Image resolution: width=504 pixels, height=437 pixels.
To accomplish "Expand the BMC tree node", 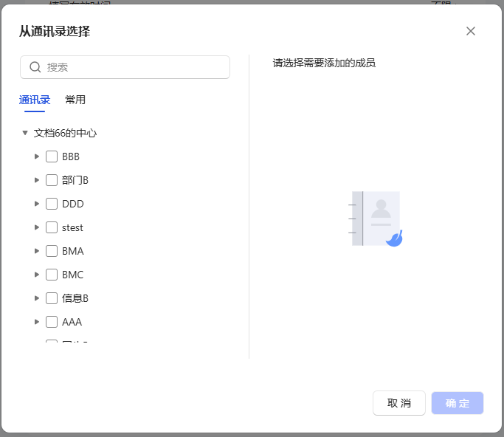I will 37,275.
